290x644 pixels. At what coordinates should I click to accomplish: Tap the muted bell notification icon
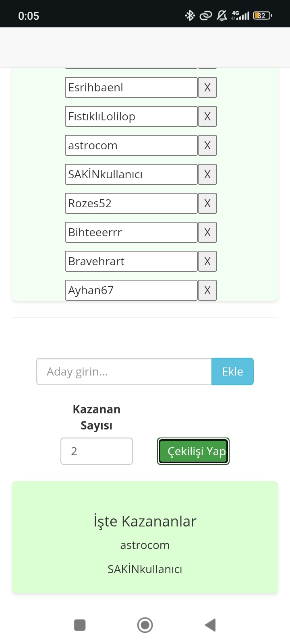tap(222, 16)
